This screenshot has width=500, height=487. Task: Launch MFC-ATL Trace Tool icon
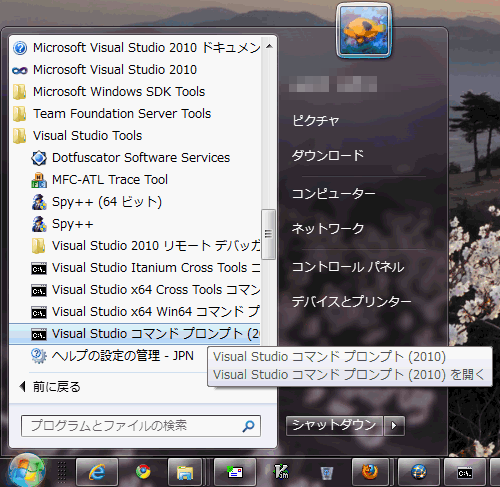39,180
